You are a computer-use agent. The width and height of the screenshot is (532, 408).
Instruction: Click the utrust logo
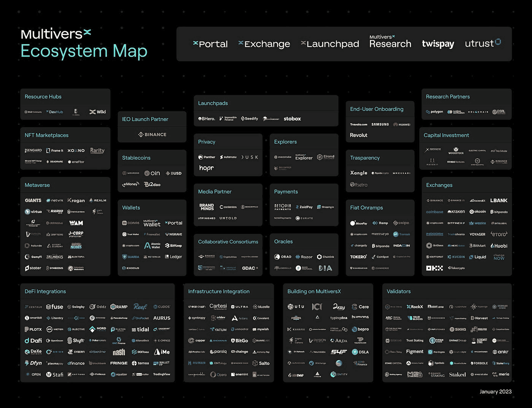click(483, 43)
